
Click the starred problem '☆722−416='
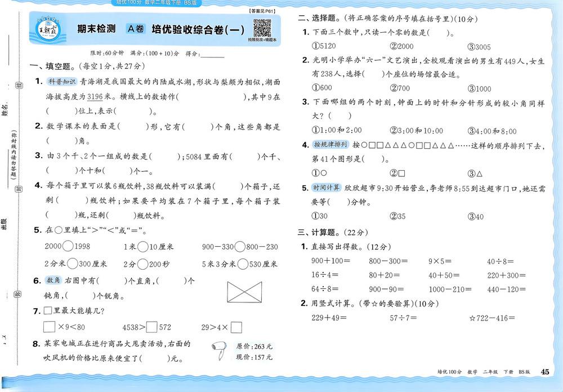tap(492, 318)
